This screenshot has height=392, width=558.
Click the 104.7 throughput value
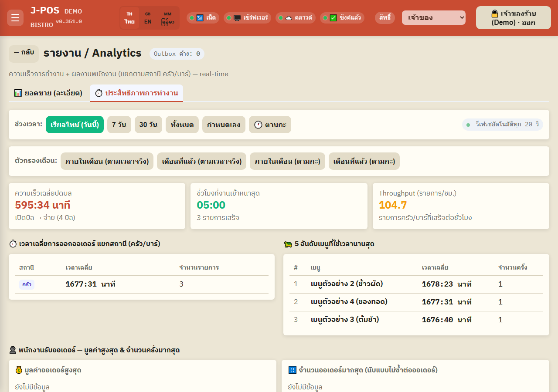click(x=393, y=205)
